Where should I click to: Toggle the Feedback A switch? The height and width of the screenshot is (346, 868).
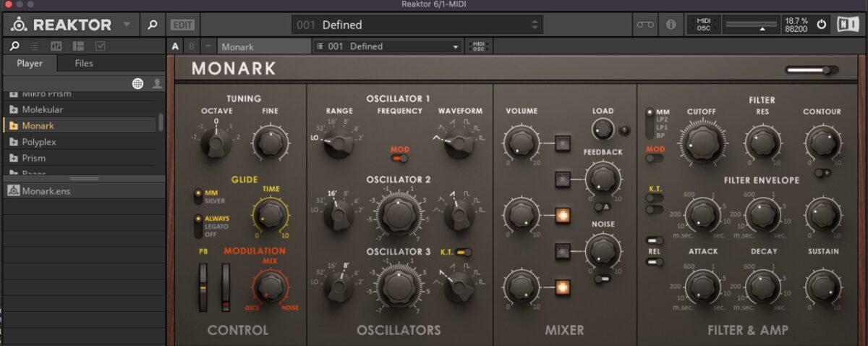pyautogui.click(x=603, y=206)
